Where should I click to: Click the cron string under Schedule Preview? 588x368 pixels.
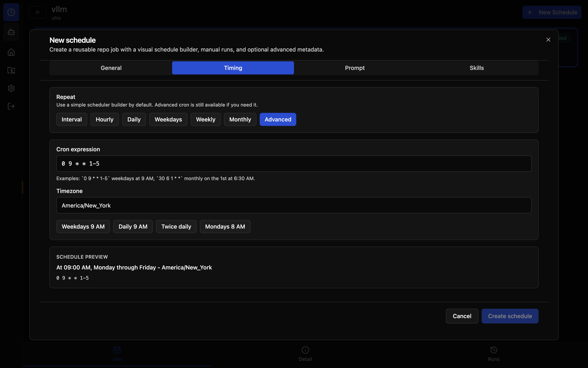72,278
